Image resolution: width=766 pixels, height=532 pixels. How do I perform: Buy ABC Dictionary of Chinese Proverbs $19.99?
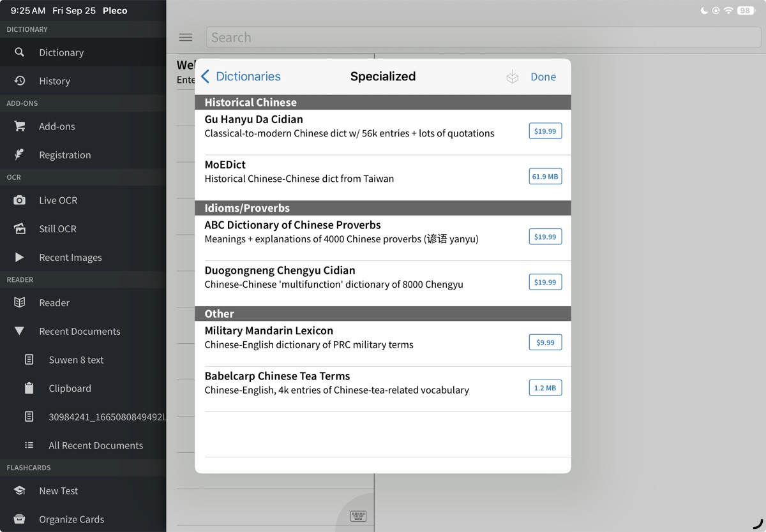point(545,237)
